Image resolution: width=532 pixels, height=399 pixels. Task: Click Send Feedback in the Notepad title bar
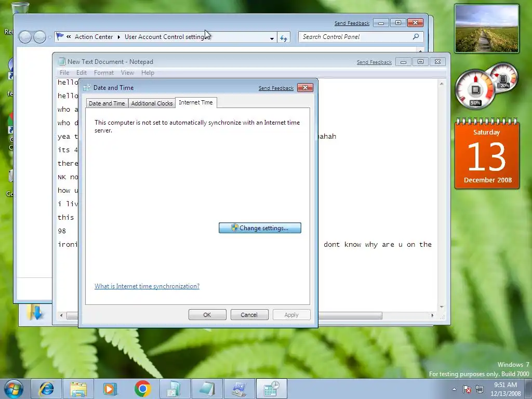(374, 62)
